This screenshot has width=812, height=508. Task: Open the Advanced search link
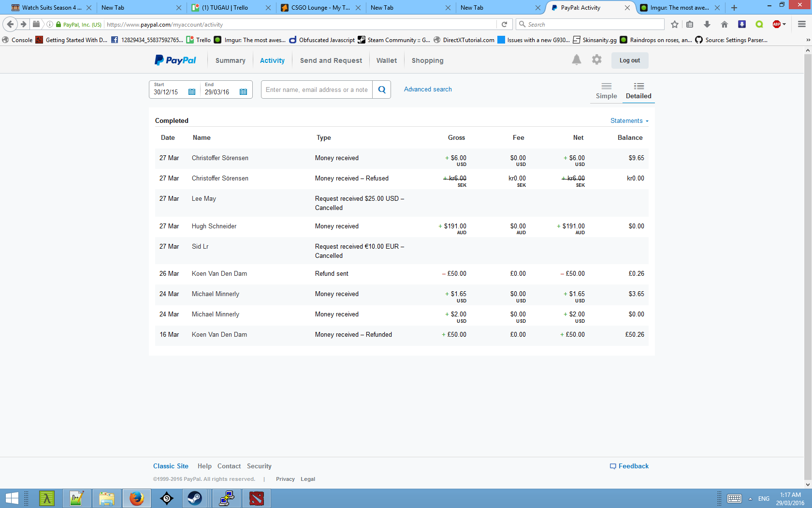point(428,90)
